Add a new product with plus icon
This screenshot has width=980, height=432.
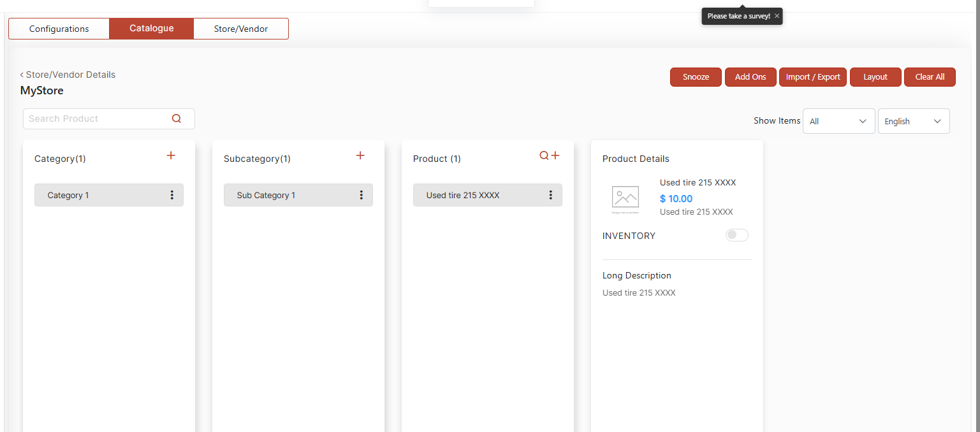click(555, 155)
